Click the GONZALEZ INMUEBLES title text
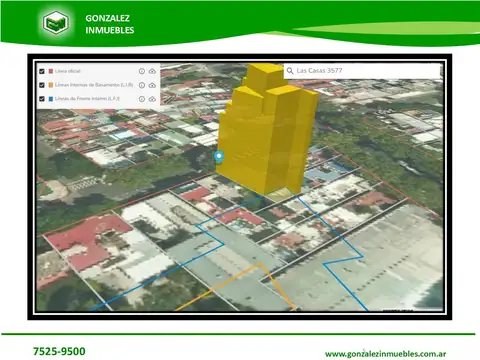The width and height of the screenshot is (480, 360). click(x=110, y=24)
